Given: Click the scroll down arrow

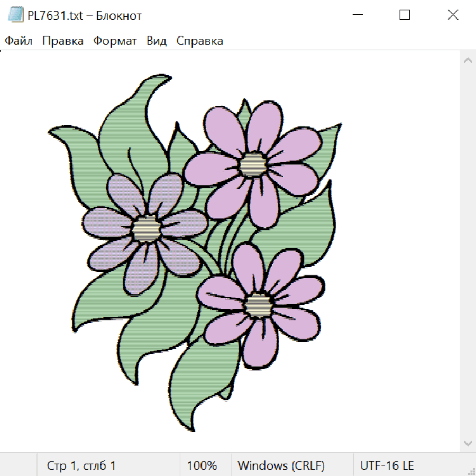Looking at the screenshot, I should (468, 443).
